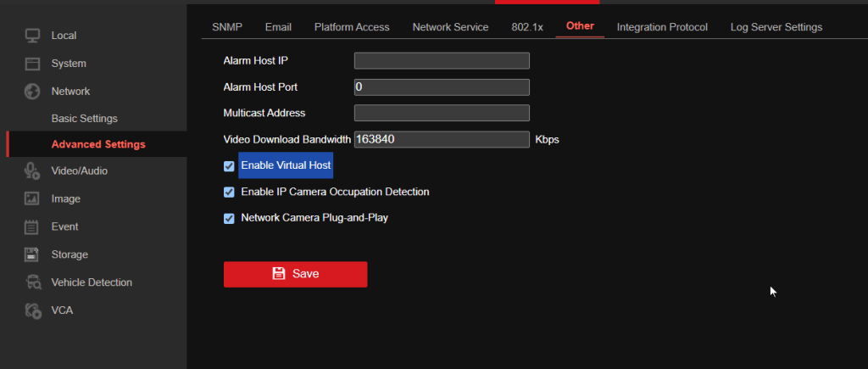Uncheck Enable Virtual Host checkbox
The width and height of the screenshot is (868, 369).
pyautogui.click(x=229, y=166)
